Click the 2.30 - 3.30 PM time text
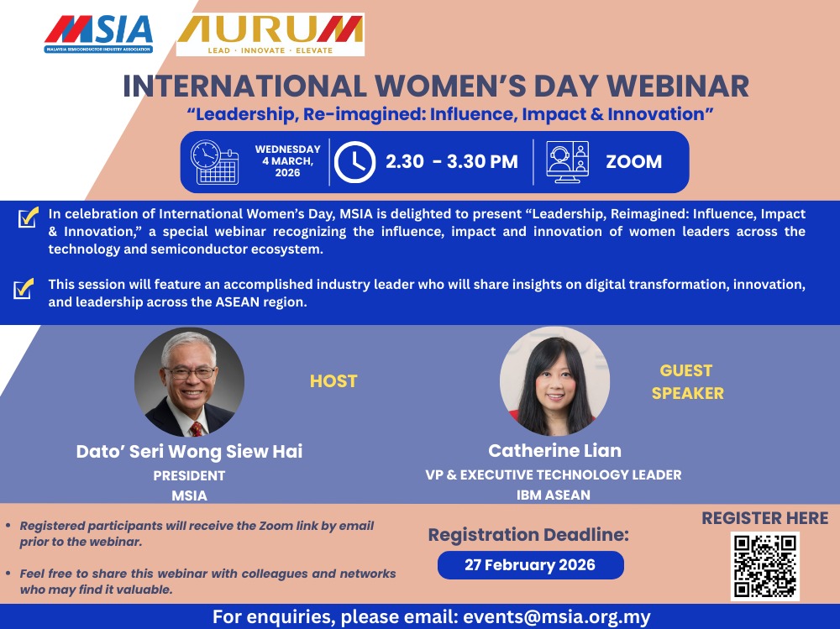This screenshot has width=840, height=629. coord(451,162)
